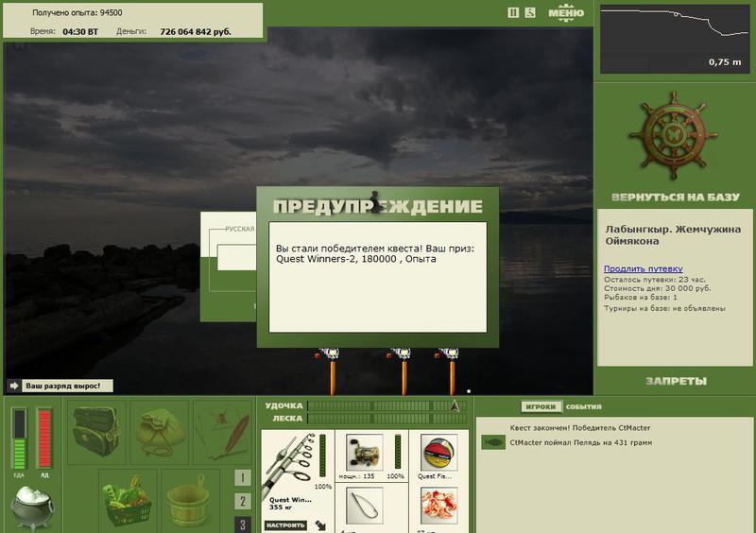Screen dimensions: 756x533
Task: Open the wooden bucket icon
Action: click(x=189, y=501)
